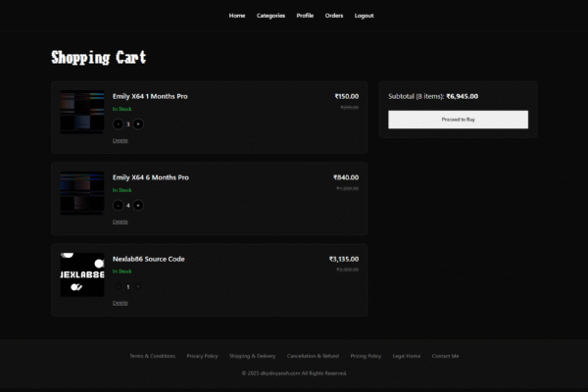The width and height of the screenshot is (588, 392).
Task: Delete Emily X64 6 Months Pro from cart
Action: click(x=120, y=221)
